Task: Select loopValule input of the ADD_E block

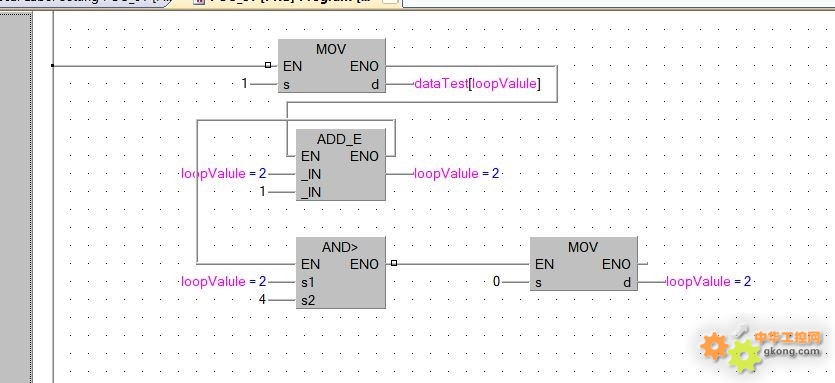Action: [x=224, y=174]
